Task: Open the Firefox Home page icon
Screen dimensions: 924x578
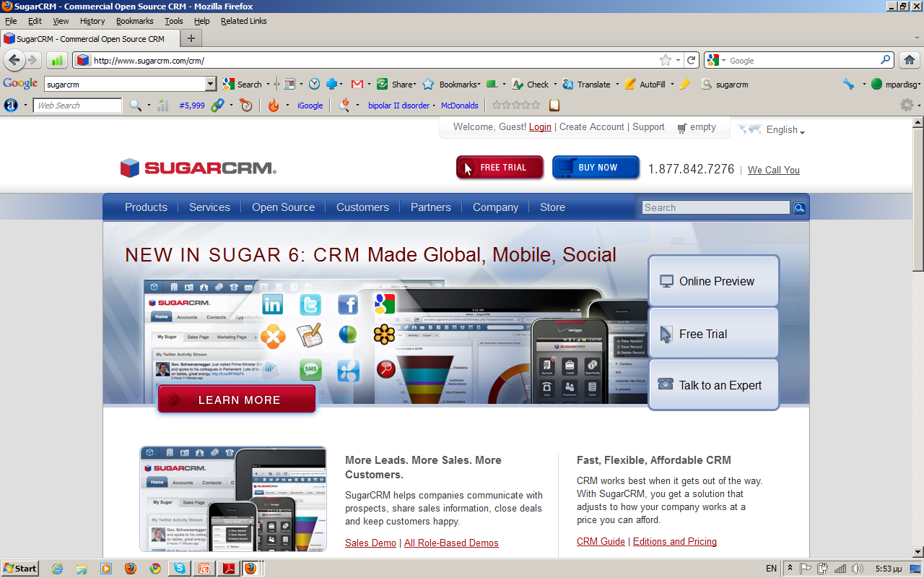Action: click(909, 61)
